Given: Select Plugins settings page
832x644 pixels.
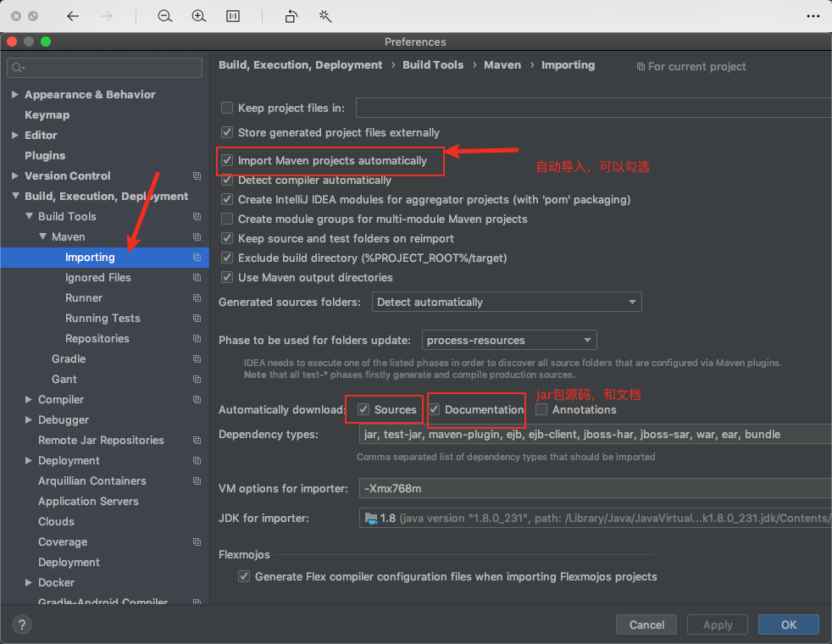Looking at the screenshot, I should point(45,155).
